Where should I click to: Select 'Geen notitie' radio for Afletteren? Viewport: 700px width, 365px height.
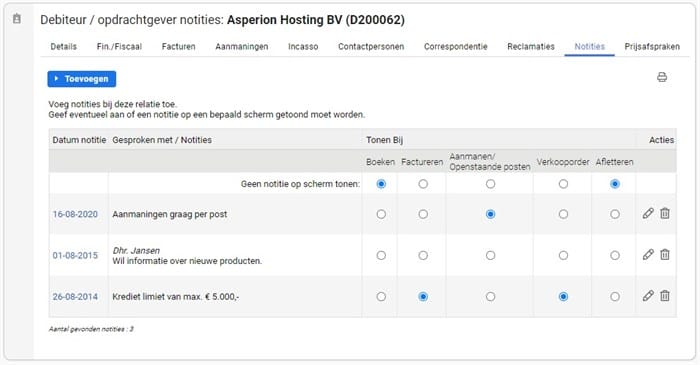click(x=615, y=184)
